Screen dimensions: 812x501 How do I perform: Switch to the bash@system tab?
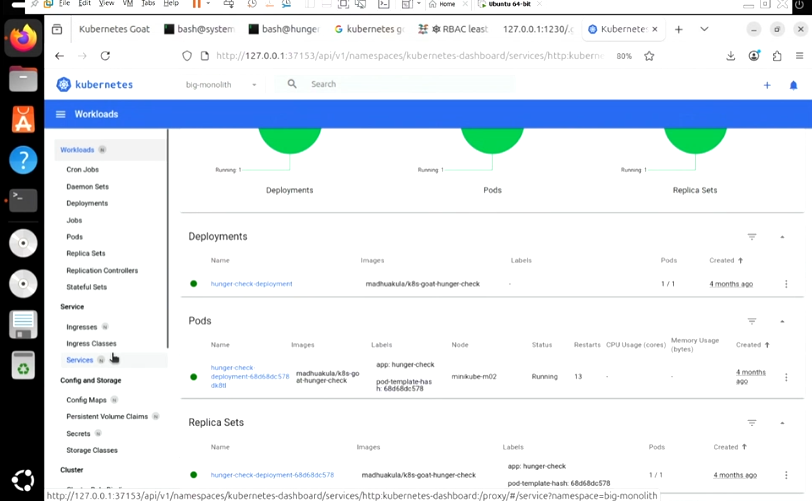coord(199,30)
